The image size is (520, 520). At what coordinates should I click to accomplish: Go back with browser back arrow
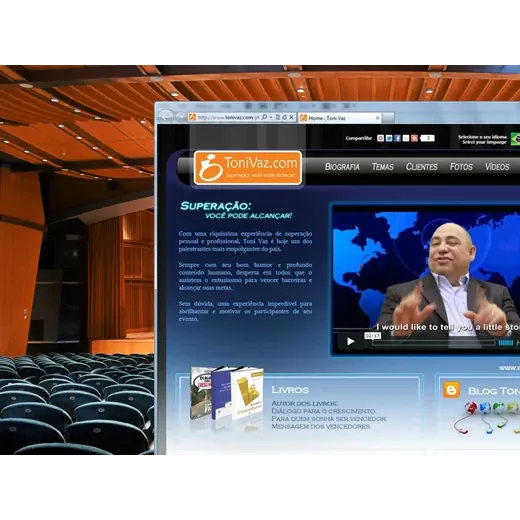(166, 116)
